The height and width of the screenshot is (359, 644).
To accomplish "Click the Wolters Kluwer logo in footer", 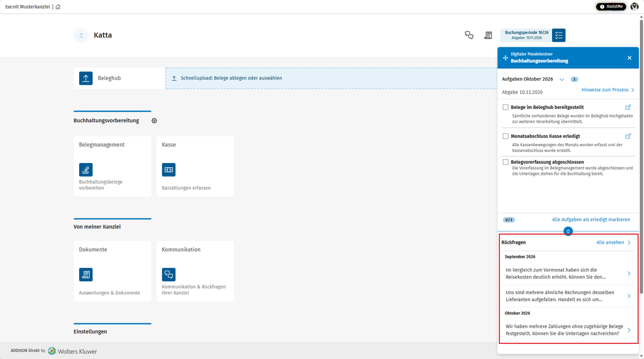I will point(73,351).
